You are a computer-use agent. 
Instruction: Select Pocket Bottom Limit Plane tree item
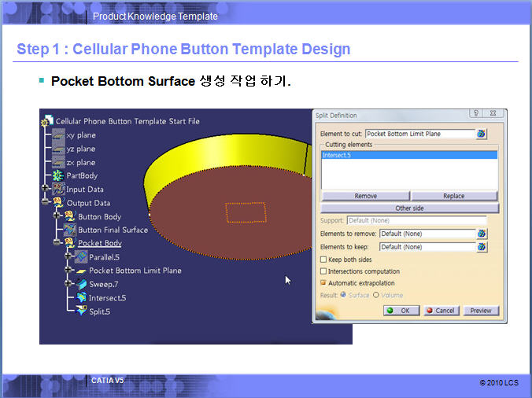tap(135, 271)
